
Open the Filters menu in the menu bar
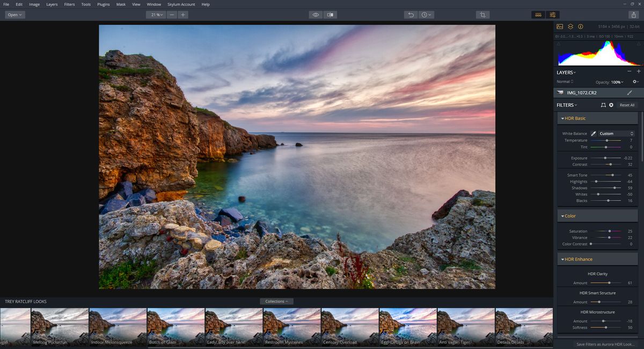69,4
